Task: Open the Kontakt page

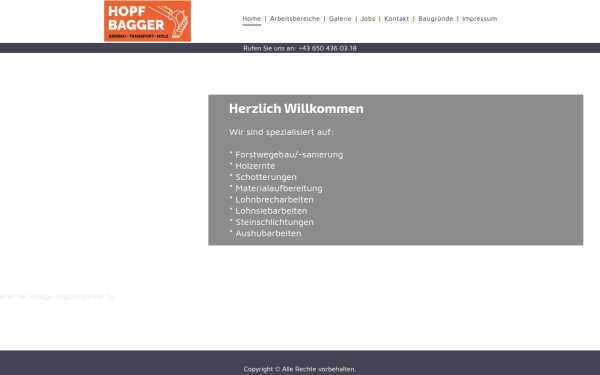Action: [x=396, y=19]
